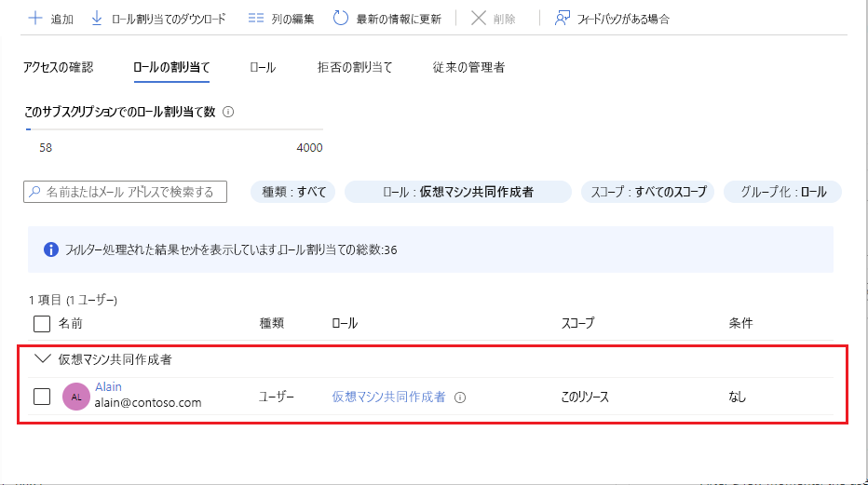Click the edit columns icon
The image size is (868, 485).
pyautogui.click(x=257, y=18)
